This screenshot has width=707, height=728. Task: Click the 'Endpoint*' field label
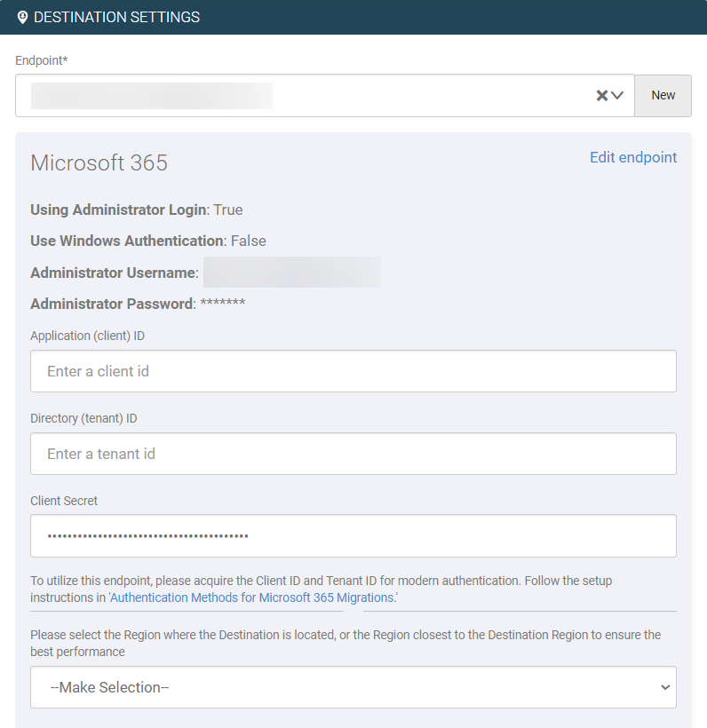[x=40, y=60]
